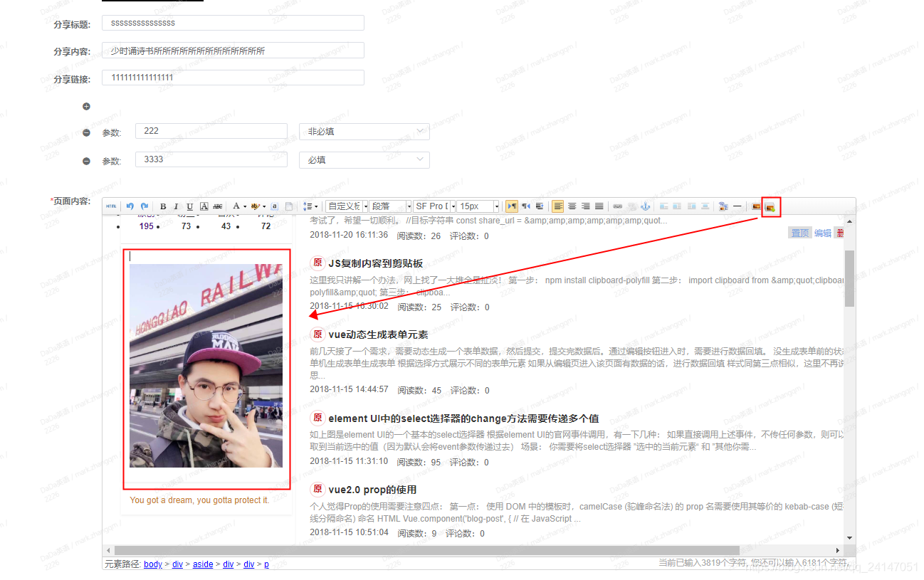Focus the 分享链接 input field
This screenshot has width=924, height=580.
coord(233,78)
